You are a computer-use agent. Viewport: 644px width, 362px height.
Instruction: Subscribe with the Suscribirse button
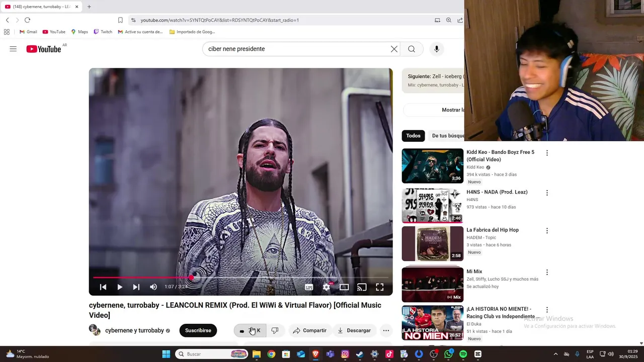point(198,330)
